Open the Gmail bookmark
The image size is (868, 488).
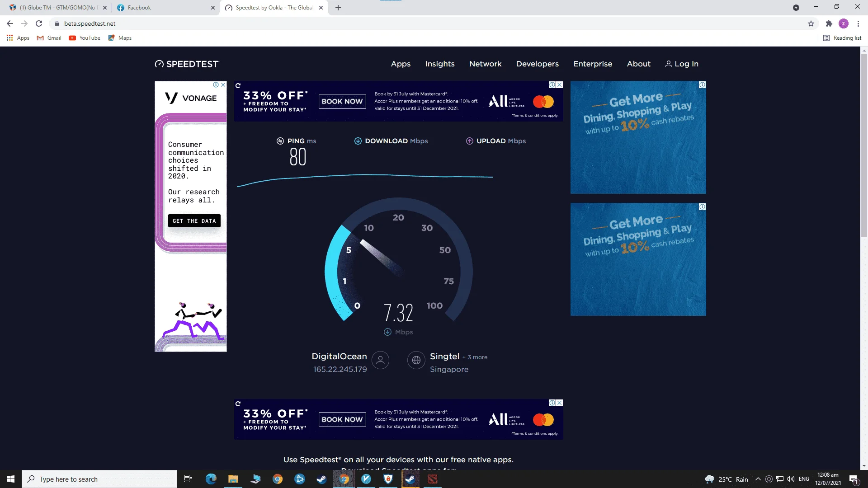(x=49, y=38)
